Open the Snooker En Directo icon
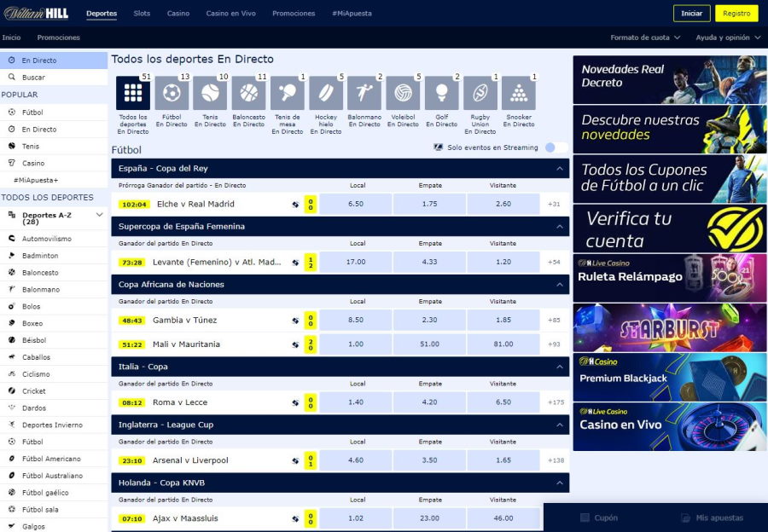This screenshot has height=532, width=768. tap(519, 93)
